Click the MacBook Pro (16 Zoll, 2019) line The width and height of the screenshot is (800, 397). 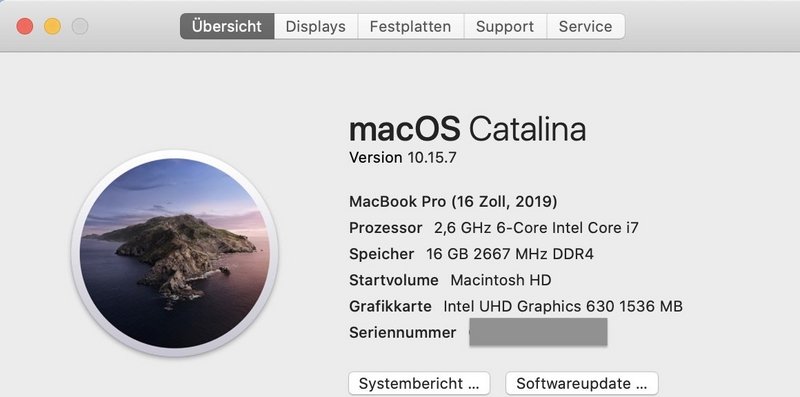(x=453, y=202)
